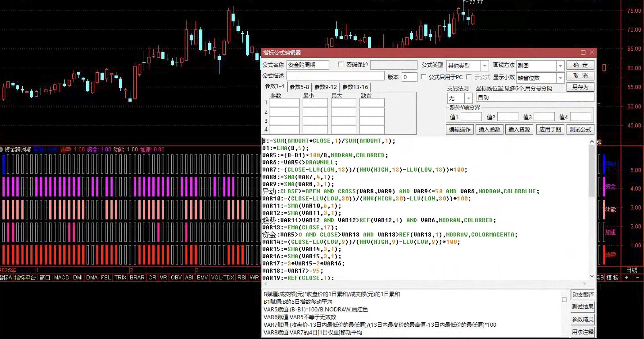This screenshot has width=644, height=339.
Task: Switch to 参数5-8 tab
Action: pos(299,87)
